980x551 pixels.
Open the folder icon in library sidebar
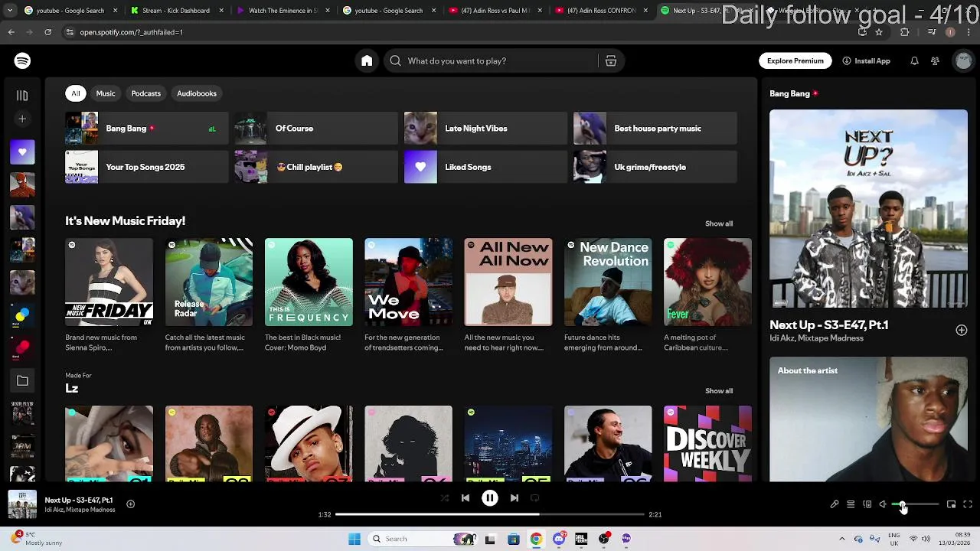(22, 380)
